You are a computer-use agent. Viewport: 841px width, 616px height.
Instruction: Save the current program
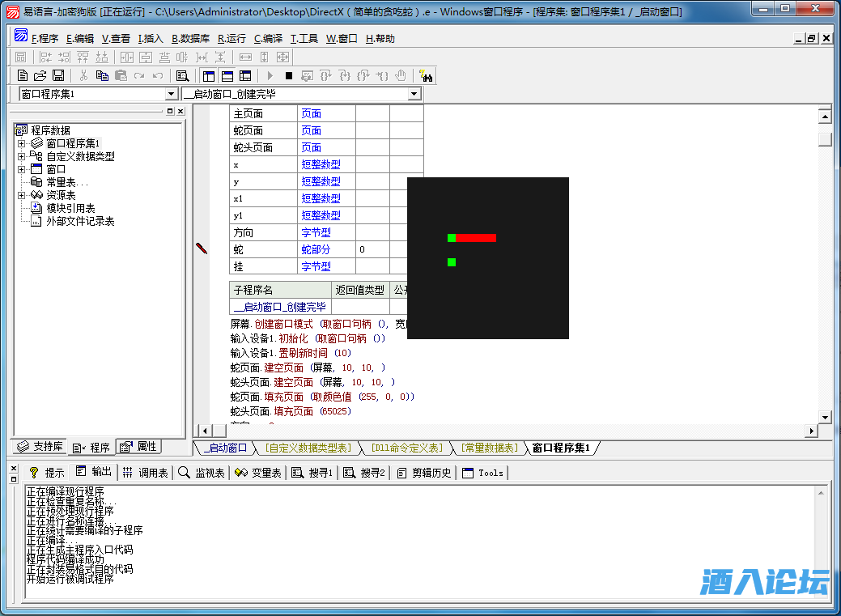tap(58, 75)
